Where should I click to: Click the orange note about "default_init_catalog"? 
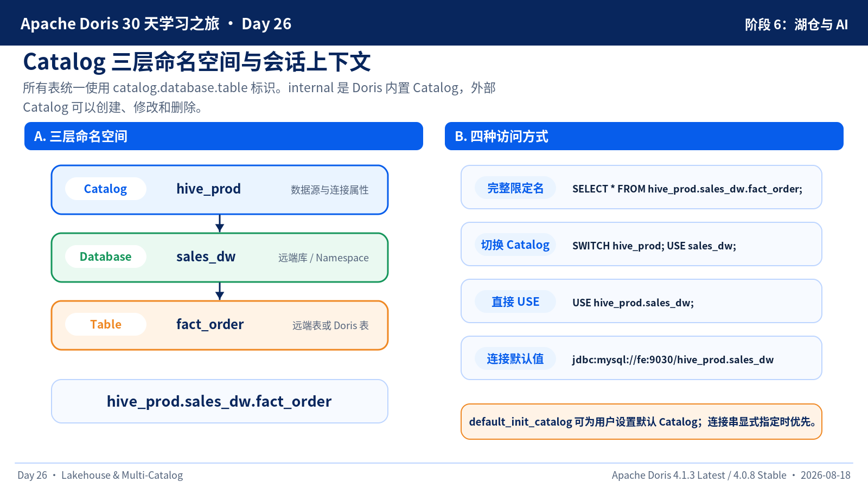click(x=642, y=421)
